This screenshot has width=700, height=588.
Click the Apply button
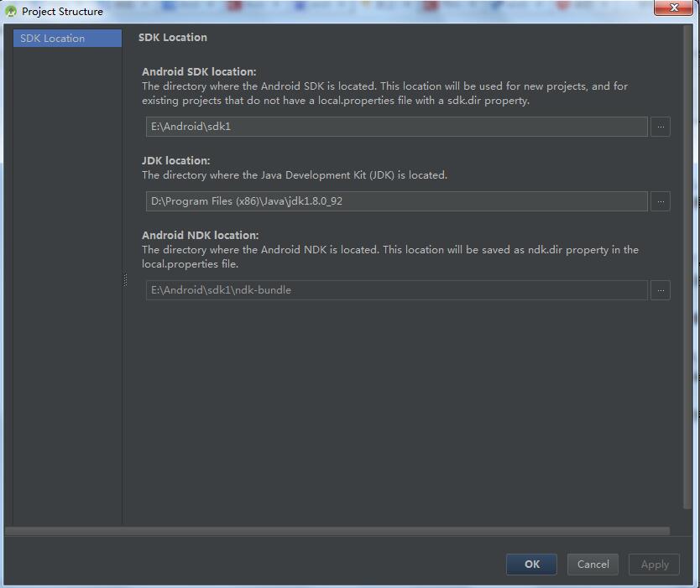point(654,565)
